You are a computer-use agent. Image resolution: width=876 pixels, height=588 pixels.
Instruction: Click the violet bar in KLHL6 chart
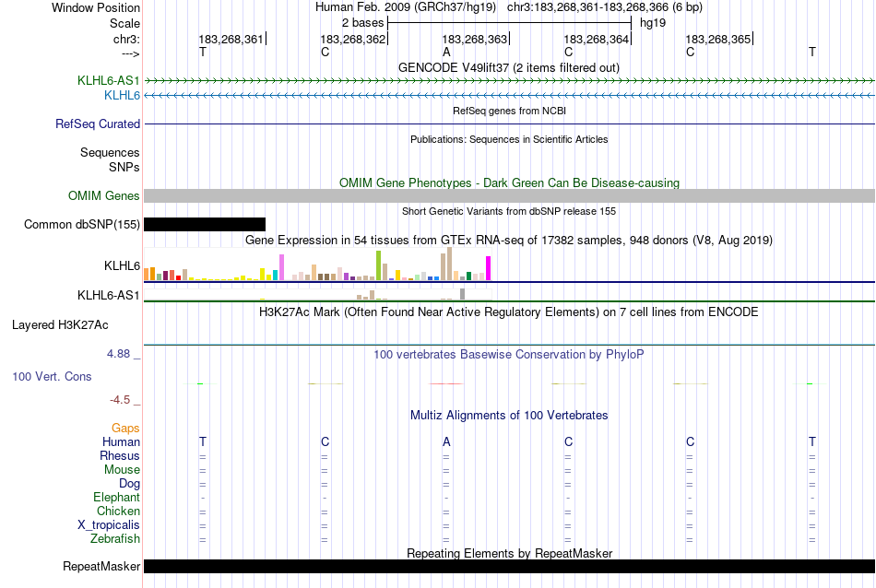click(x=281, y=267)
